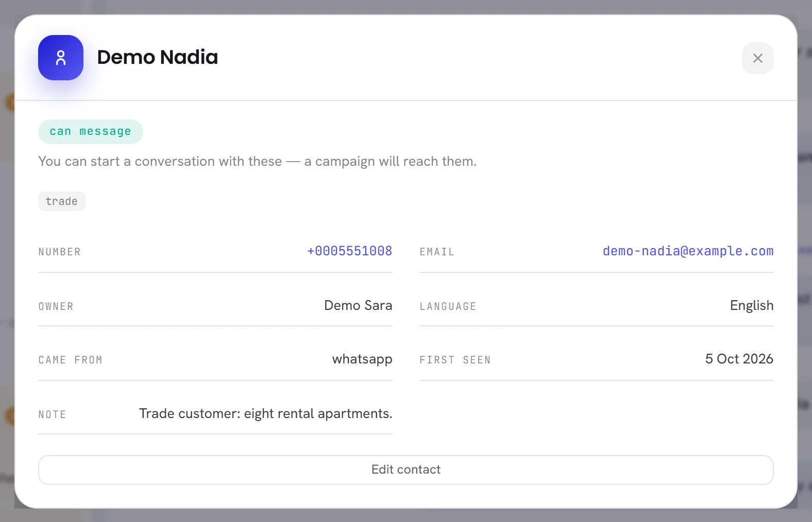Click the contact avatar icon for Demo Nadia

(x=61, y=58)
